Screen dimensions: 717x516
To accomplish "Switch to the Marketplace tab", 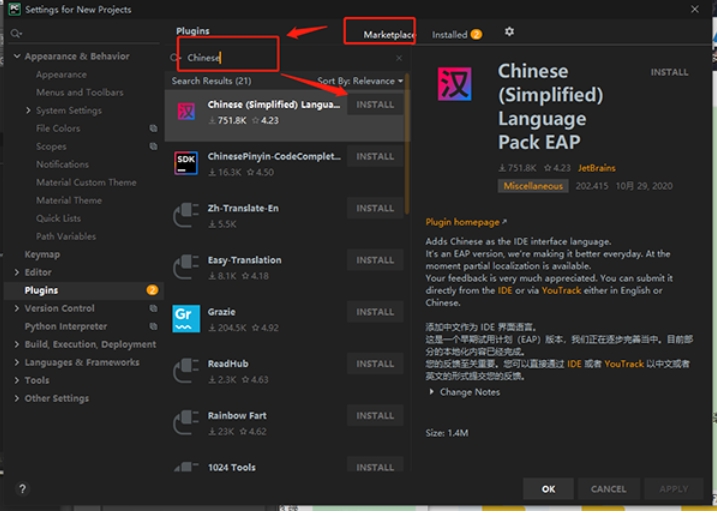I will coord(389,34).
